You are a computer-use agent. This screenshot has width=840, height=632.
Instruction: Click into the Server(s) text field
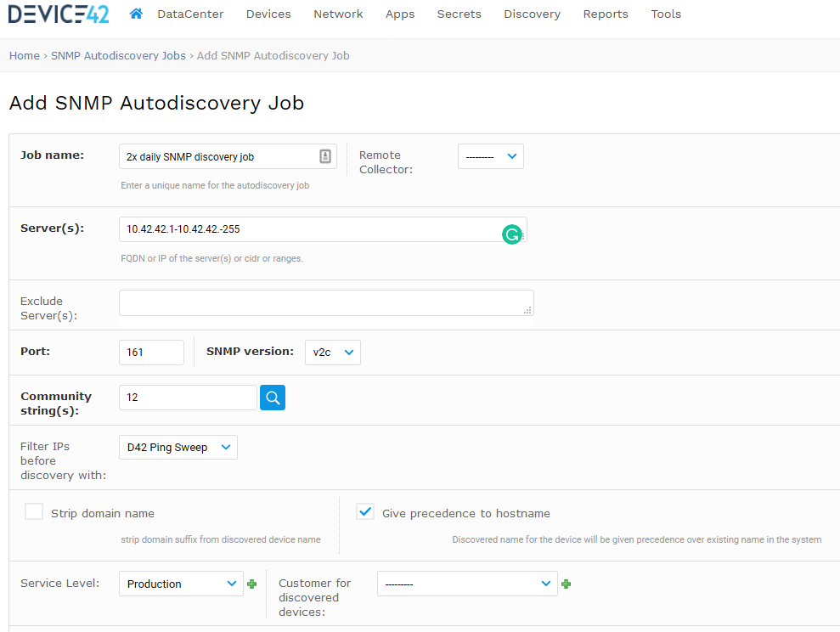click(323, 229)
